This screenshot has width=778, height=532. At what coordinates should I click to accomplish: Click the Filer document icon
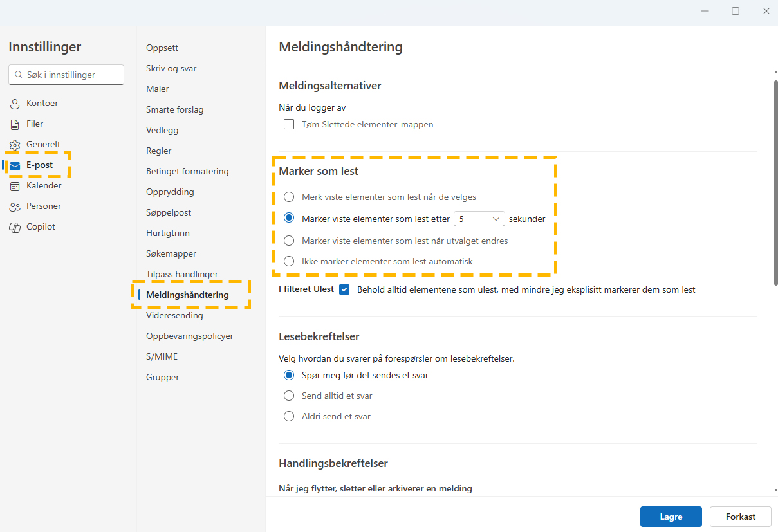pos(15,124)
